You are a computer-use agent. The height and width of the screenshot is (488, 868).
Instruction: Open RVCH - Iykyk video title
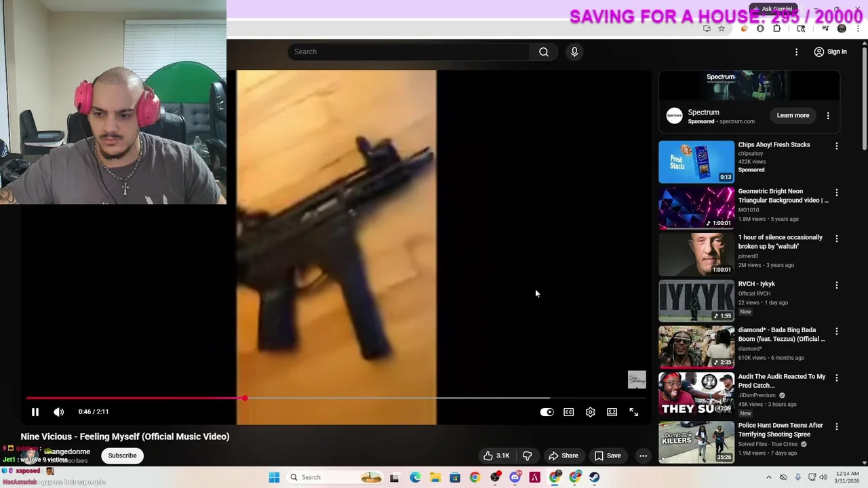point(756,284)
